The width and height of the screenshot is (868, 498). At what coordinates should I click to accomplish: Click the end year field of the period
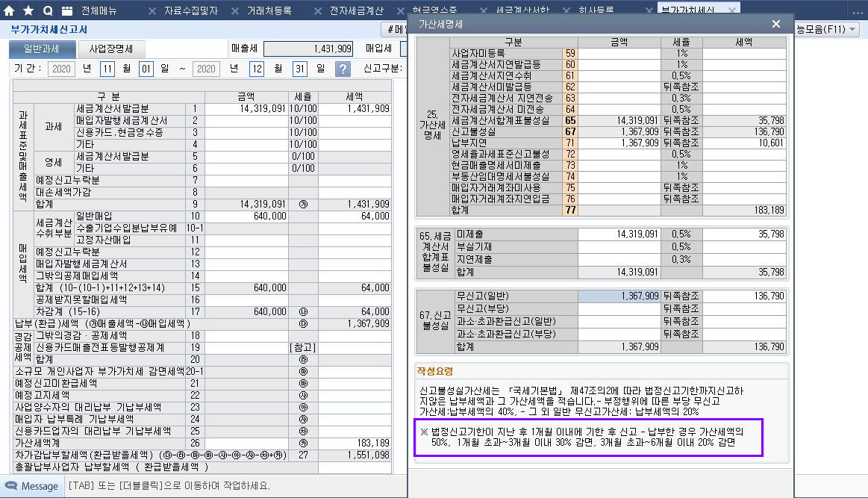click(206, 69)
